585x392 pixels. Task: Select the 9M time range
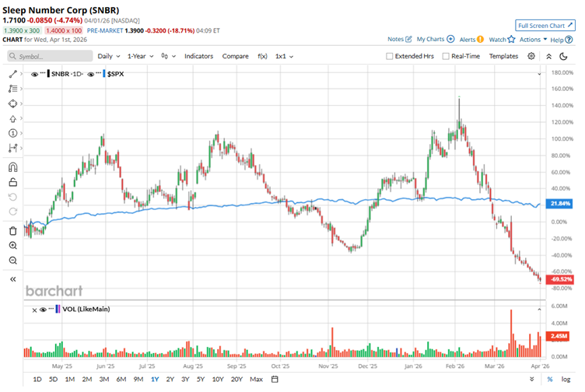tap(138, 380)
